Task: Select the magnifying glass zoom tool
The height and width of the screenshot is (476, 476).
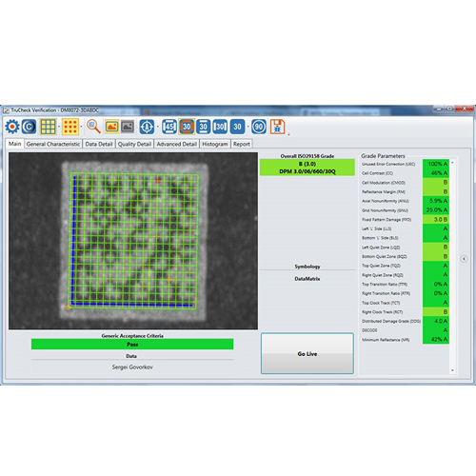Action: tap(93, 127)
